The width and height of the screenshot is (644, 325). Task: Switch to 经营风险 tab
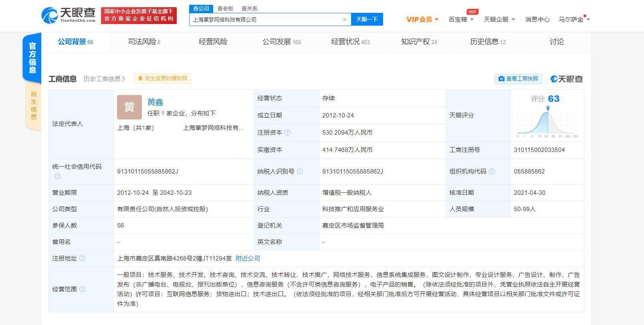tap(213, 42)
